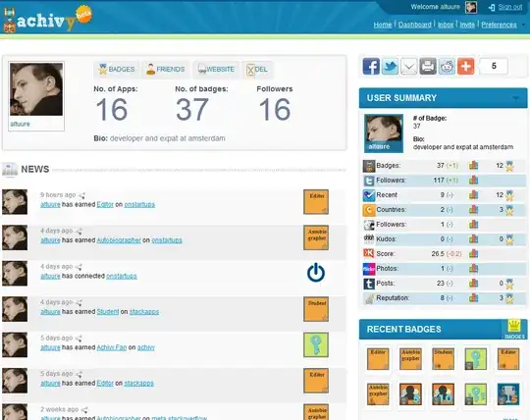This screenshot has width=530, height=420.
Task: Collapse the User Summary panel arrow
Action: [515, 98]
